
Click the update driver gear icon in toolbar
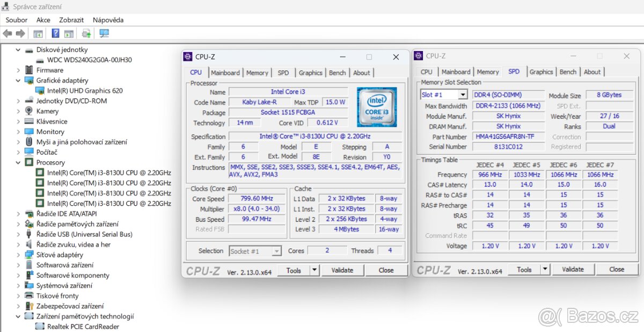point(86,33)
